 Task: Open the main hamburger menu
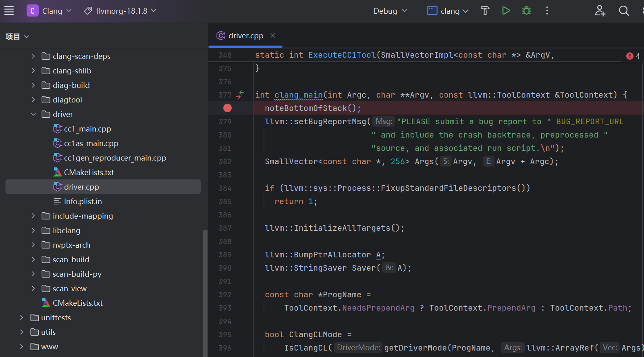tap(9, 11)
